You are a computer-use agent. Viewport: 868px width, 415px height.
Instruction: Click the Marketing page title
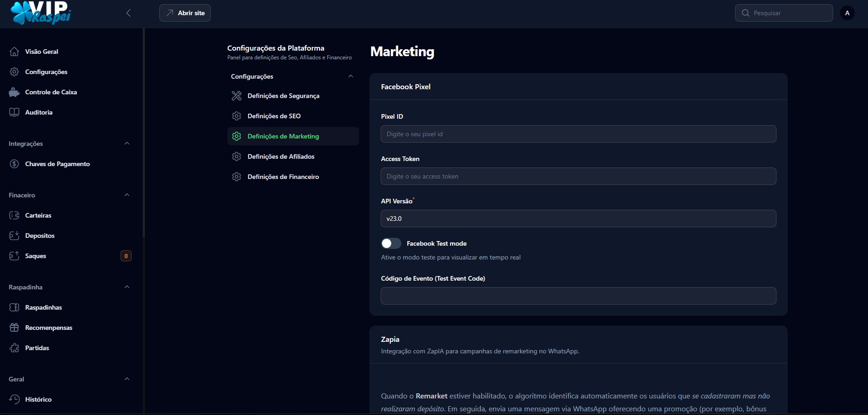(x=402, y=52)
